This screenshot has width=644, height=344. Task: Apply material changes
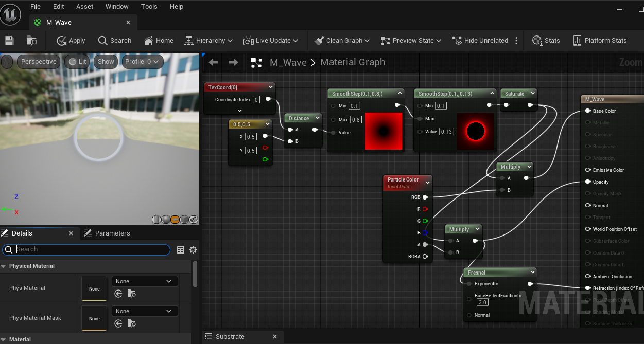(x=71, y=41)
